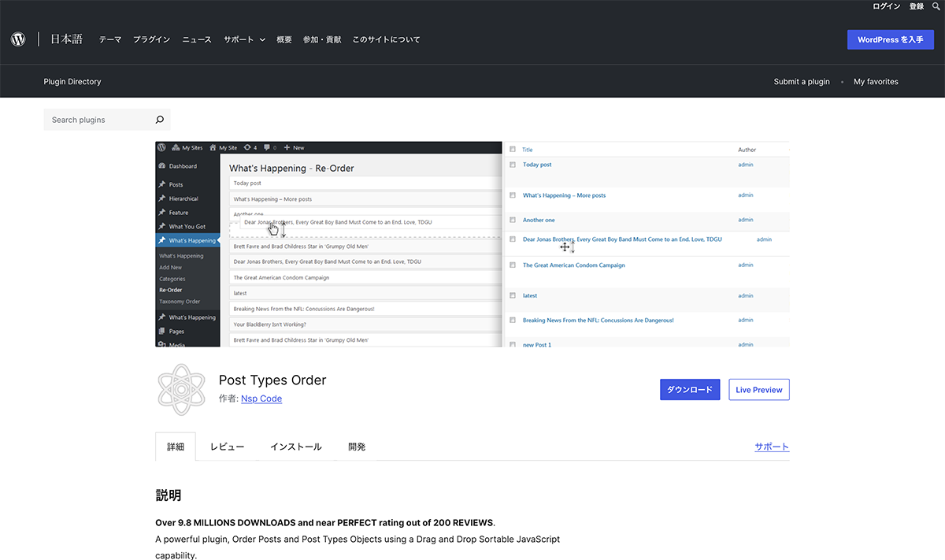Image resolution: width=945 pixels, height=560 pixels.
Task: Click the WordPress を入手 button
Action: pos(890,39)
